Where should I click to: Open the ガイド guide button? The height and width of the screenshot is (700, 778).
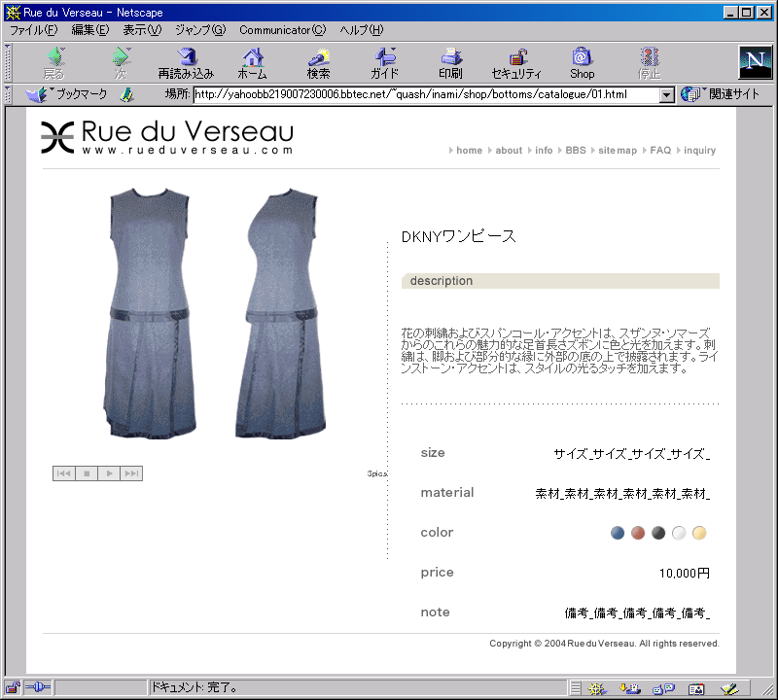(x=384, y=63)
